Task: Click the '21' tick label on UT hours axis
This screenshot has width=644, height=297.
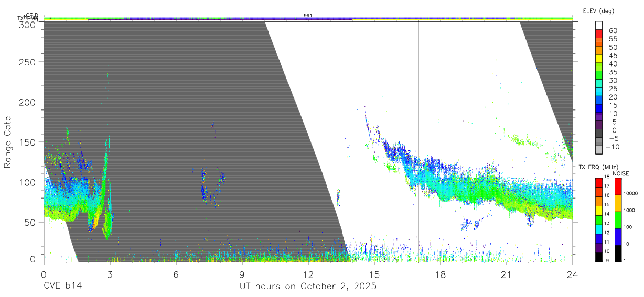Action: pyautogui.click(x=507, y=275)
